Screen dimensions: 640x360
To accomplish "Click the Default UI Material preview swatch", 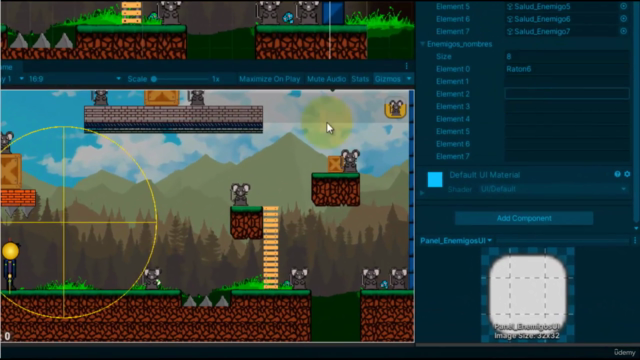I will (x=435, y=180).
